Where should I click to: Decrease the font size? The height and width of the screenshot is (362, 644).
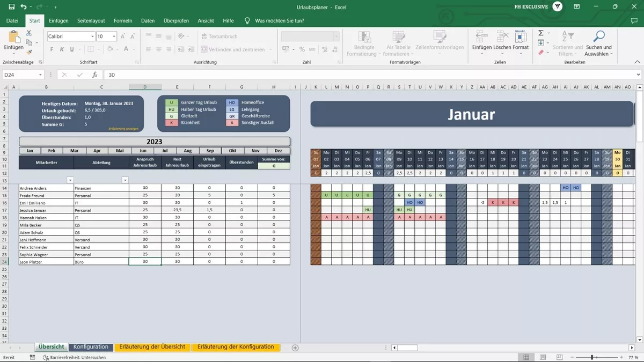[x=133, y=36]
